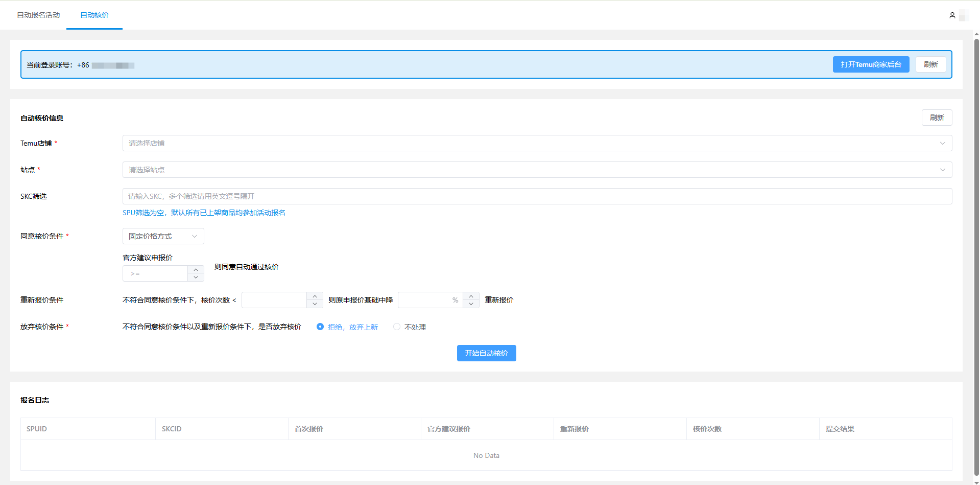Viewport: 980px width, 485px height.
Task: Click 刷新 button in 自动核价信息 section
Action: tap(937, 118)
